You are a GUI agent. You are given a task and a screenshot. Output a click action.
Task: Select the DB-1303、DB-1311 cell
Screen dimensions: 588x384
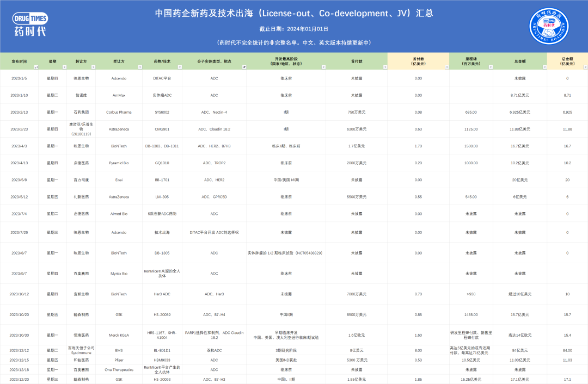tap(162, 146)
